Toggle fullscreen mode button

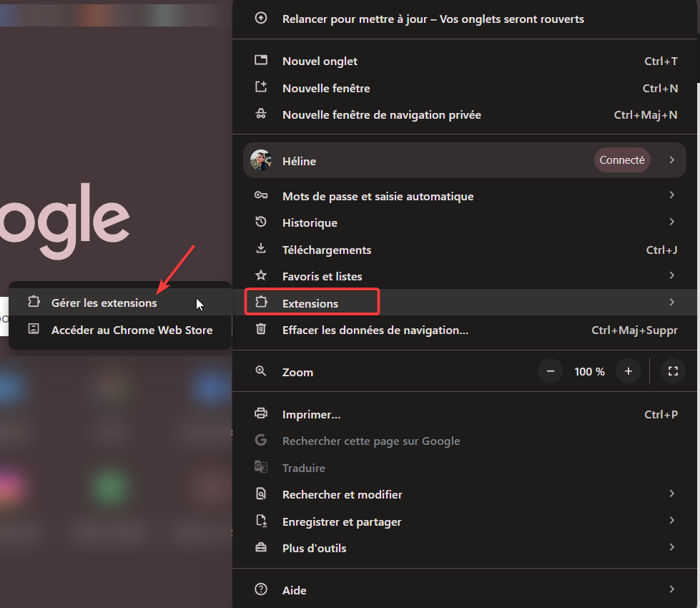click(x=674, y=371)
